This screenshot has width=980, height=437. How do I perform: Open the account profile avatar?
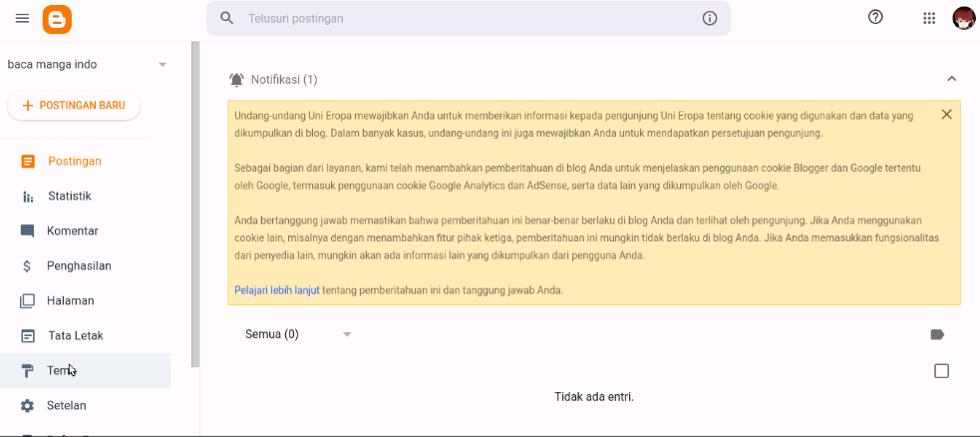(x=963, y=18)
